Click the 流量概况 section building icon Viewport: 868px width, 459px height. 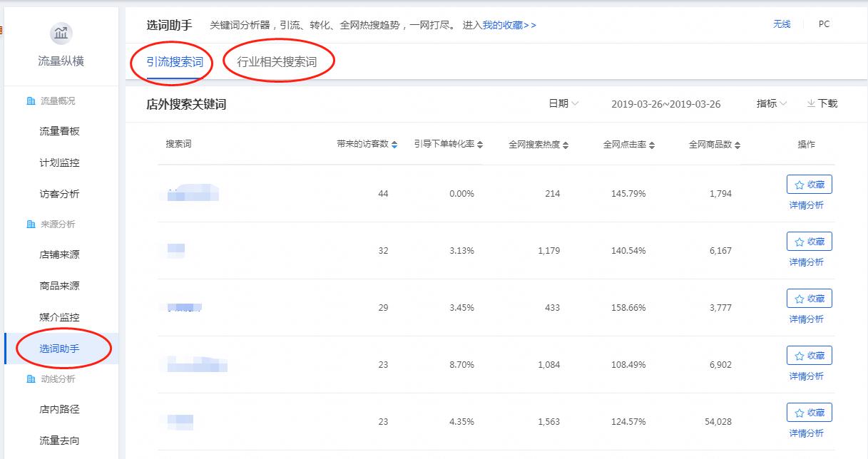coord(31,101)
